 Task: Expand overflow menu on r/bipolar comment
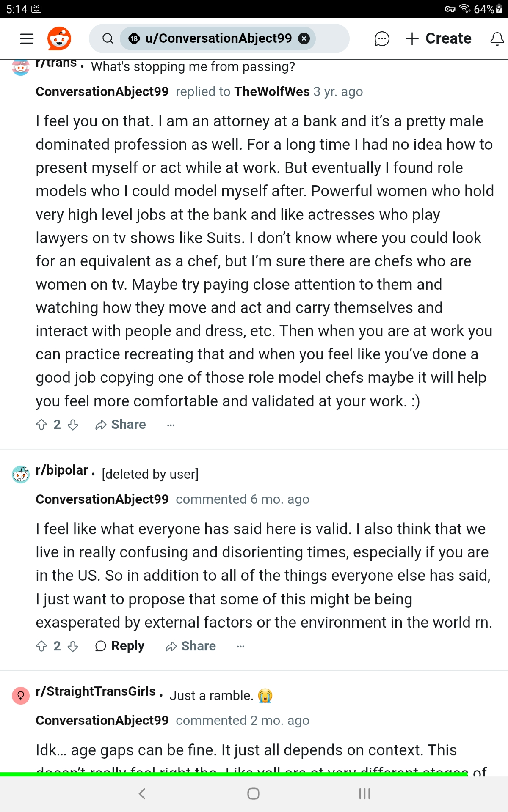point(240,646)
